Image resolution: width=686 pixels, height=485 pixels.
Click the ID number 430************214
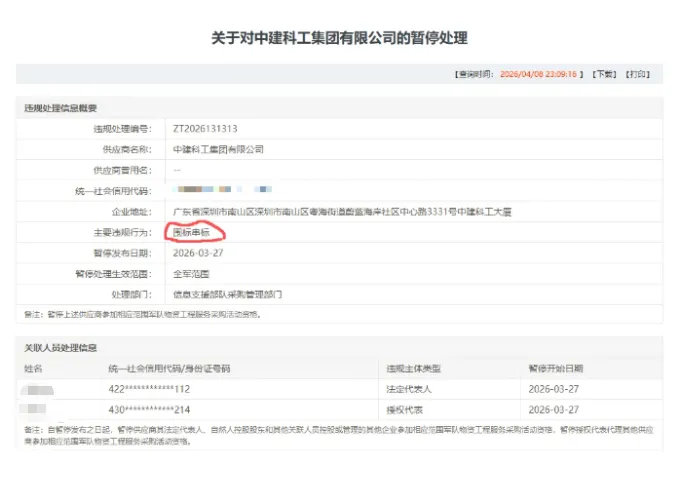pos(149,410)
